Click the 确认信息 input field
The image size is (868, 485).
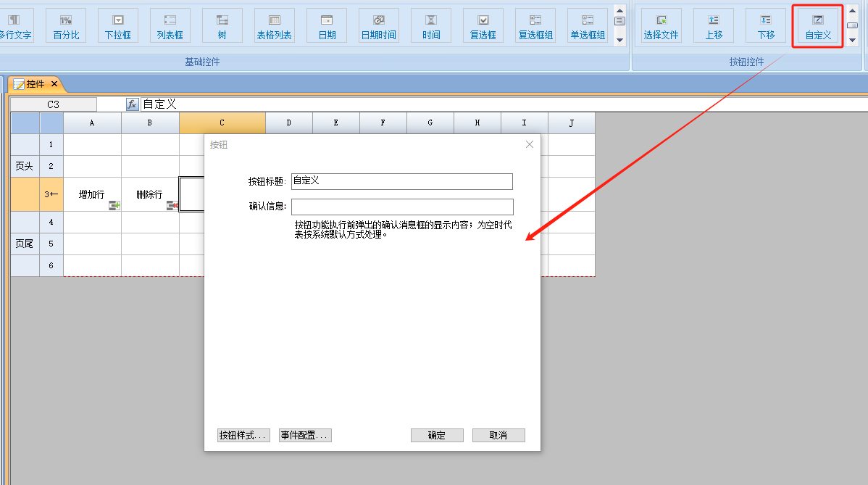(402, 207)
